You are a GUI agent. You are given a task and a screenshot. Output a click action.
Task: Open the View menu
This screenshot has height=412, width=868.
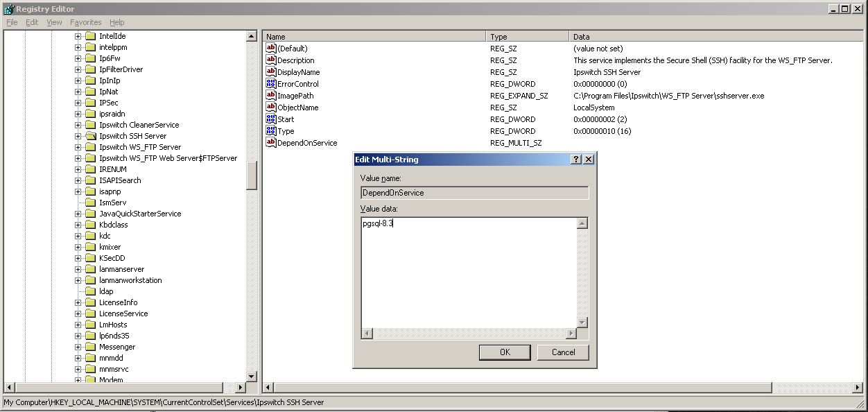pyautogui.click(x=54, y=22)
